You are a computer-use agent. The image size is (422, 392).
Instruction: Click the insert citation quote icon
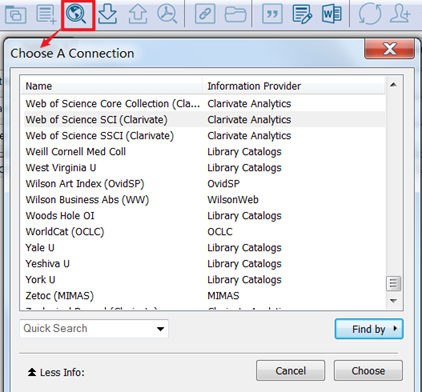[272, 14]
